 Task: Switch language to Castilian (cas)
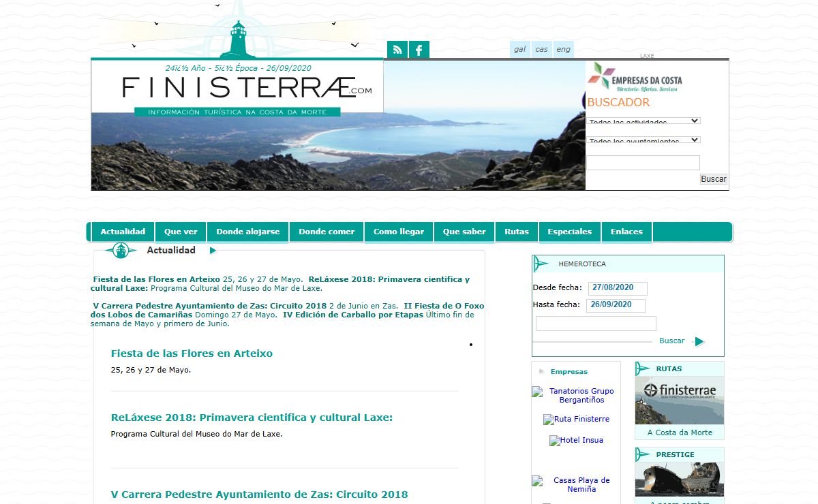(x=541, y=49)
